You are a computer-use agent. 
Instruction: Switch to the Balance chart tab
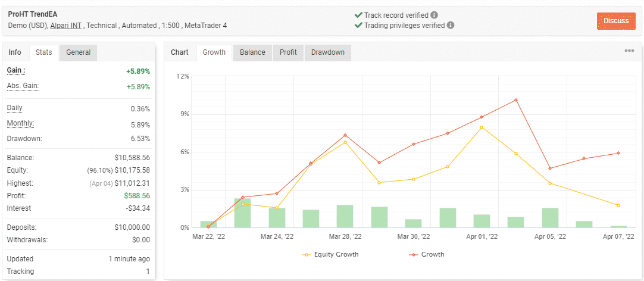tap(252, 52)
